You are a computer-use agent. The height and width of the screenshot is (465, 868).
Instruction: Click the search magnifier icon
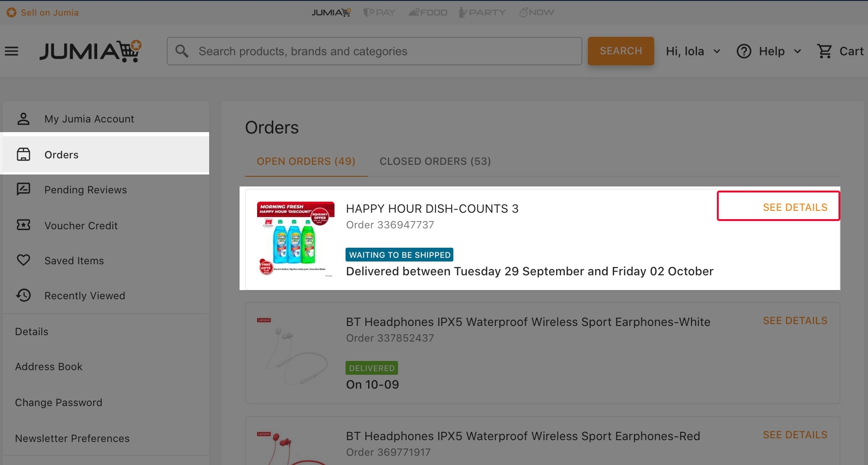[182, 51]
